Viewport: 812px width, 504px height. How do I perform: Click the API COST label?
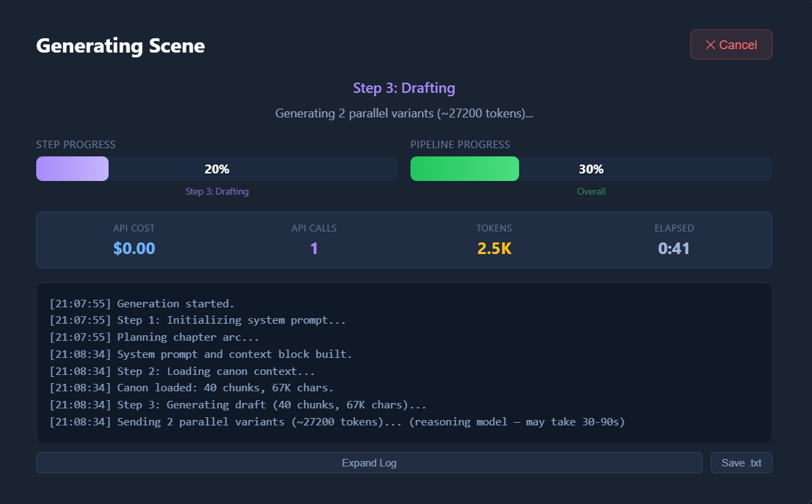tap(134, 228)
